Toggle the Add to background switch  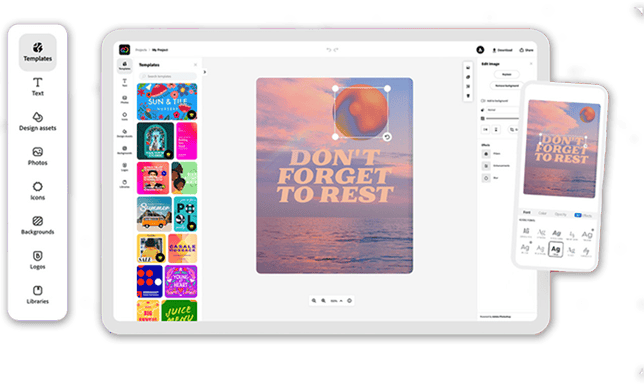(x=483, y=101)
